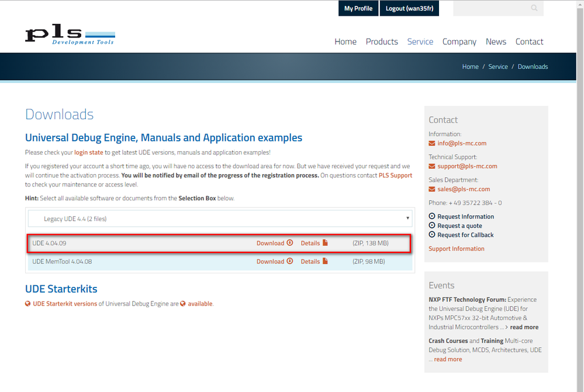Click the search magnifier icon

tap(534, 8)
